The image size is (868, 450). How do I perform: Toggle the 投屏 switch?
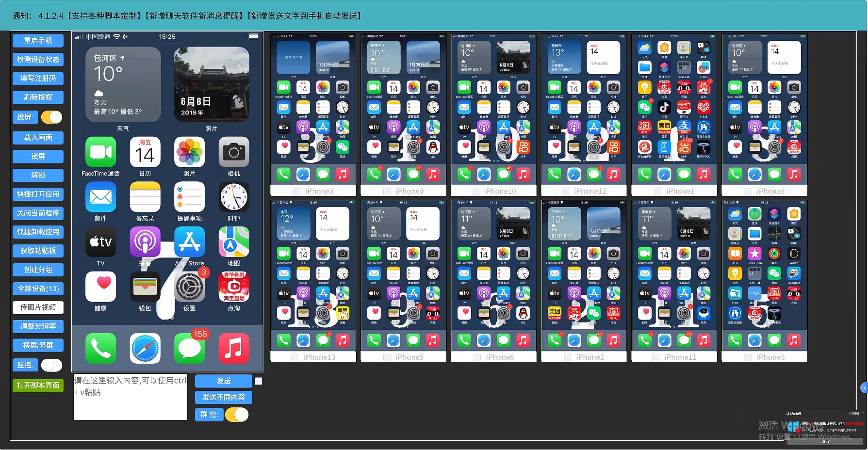coord(51,117)
